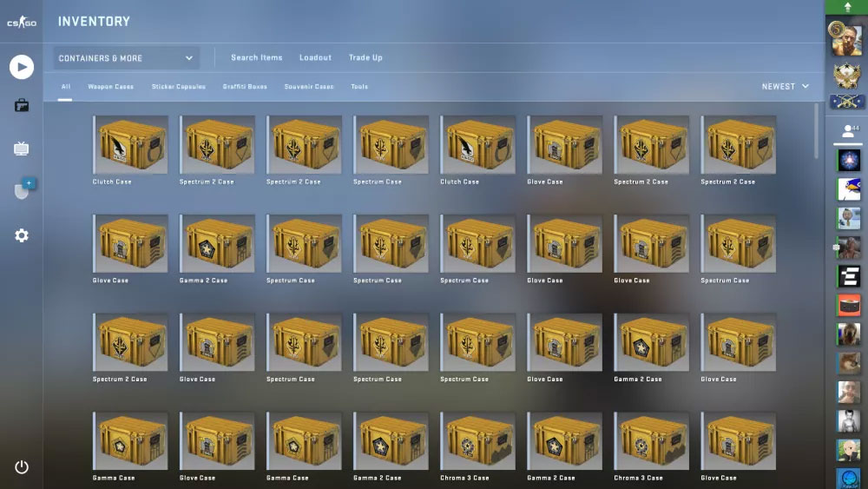This screenshot has width=868, height=489.
Task: Open the Settings gear icon
Action: (22, 235)
